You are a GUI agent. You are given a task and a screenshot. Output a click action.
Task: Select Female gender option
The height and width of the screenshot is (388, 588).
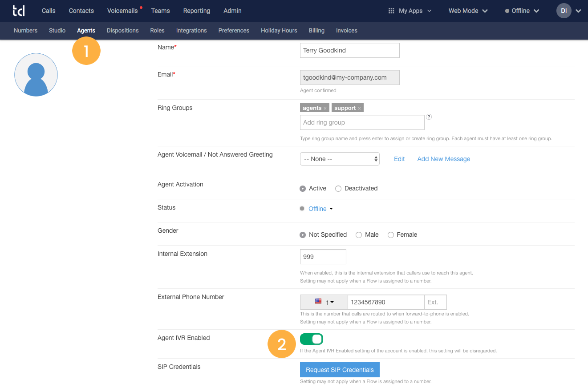click(391, 234)
